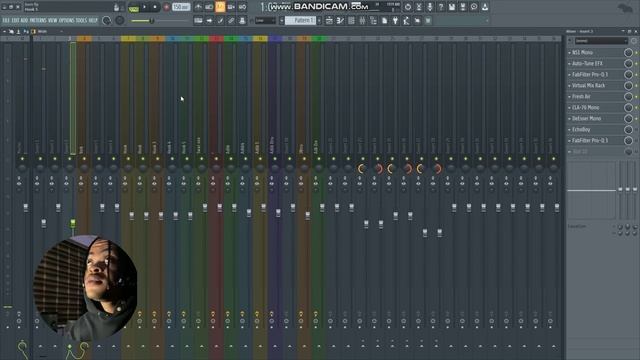Image resolution: width=640 pixels, height=360 pixels.
Task: Open the PATTERNS menu
Action: tap(38, 20)
